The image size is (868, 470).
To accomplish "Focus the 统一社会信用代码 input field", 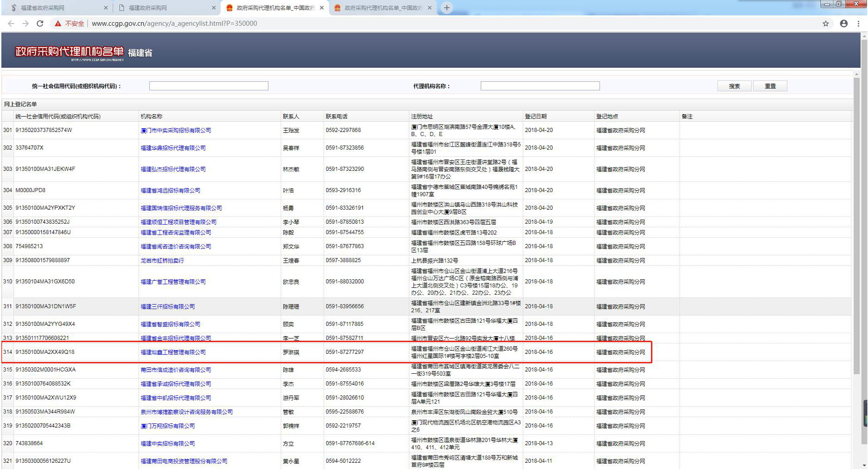I will [x=209, y=86].
